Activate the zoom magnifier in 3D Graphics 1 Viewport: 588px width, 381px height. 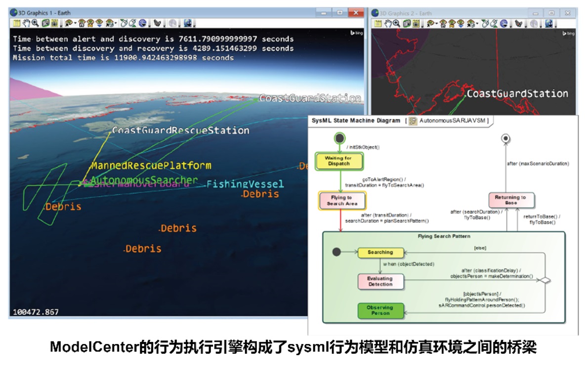pos(35,23)
